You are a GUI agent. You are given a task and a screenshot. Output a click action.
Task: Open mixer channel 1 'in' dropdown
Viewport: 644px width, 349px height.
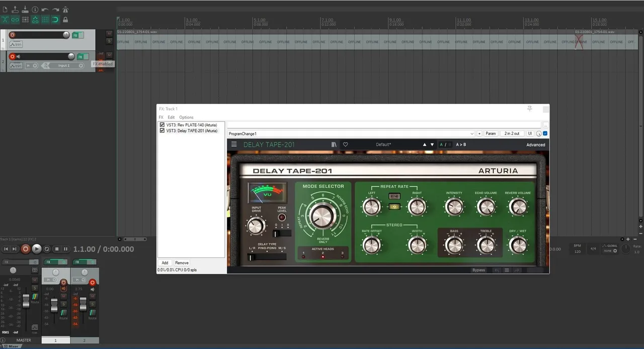(x=50, y=280)
